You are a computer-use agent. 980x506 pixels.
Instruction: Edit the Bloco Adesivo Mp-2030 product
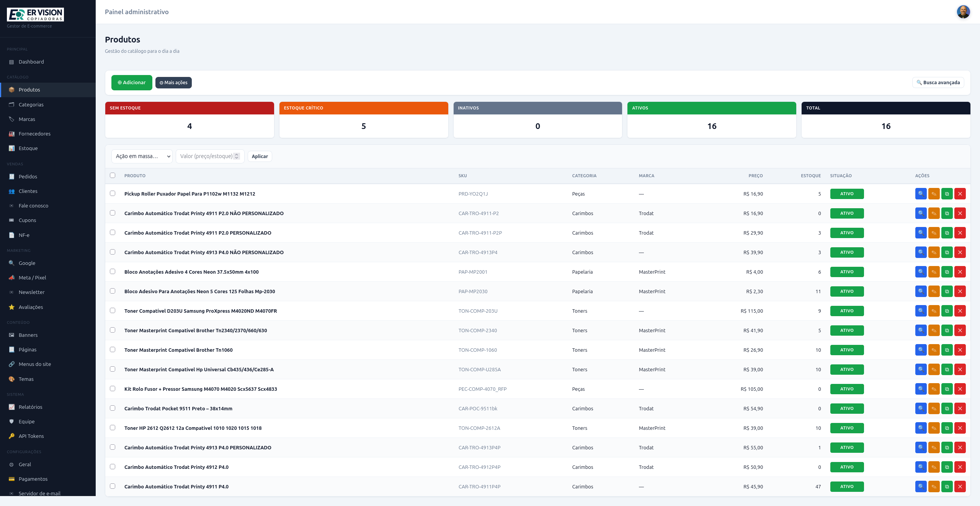click(934, 291)
